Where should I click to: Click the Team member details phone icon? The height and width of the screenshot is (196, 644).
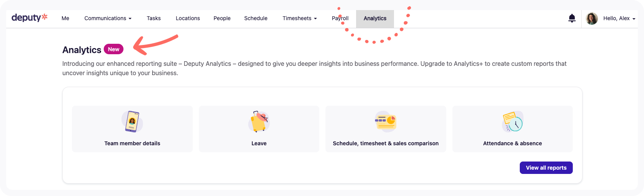[132, 122]
